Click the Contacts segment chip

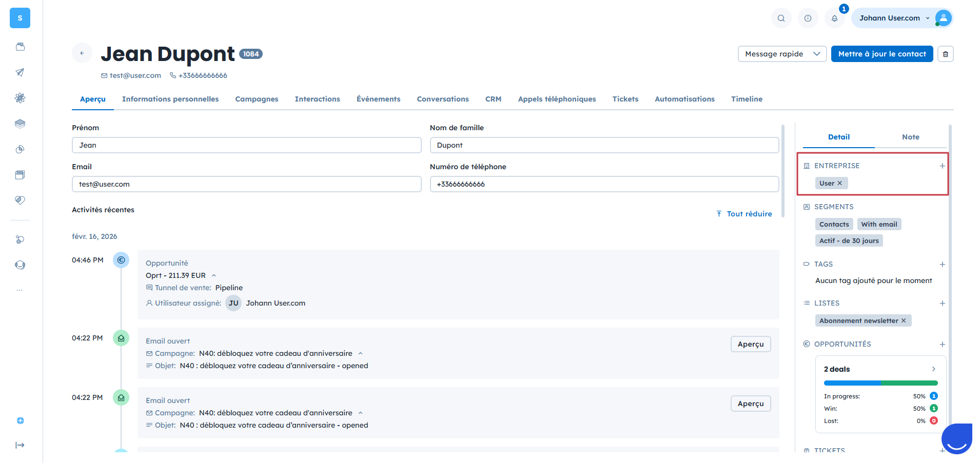click(834, 224)
